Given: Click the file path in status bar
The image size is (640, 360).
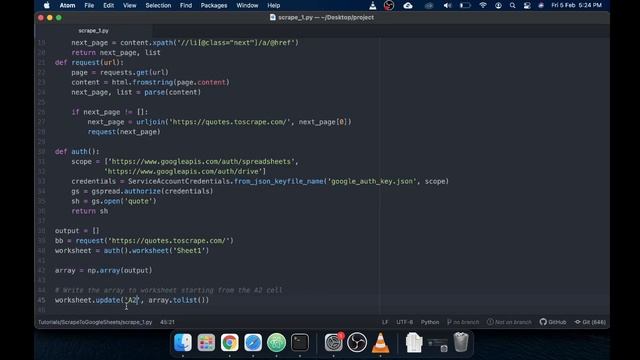Looking at the screenshot, I should tap(95, 322).
